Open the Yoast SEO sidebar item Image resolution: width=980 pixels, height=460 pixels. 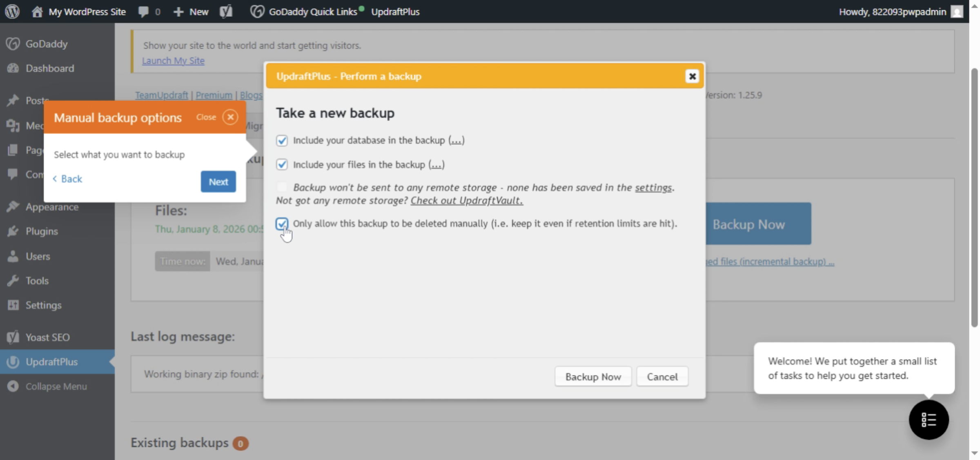coord(47,337)
